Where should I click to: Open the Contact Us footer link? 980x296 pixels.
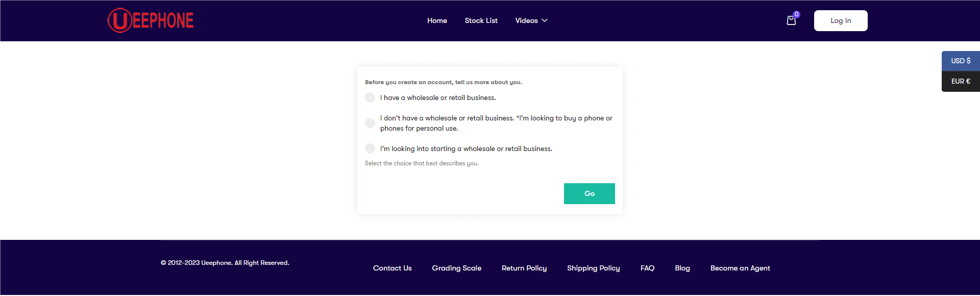click(392, 268)
